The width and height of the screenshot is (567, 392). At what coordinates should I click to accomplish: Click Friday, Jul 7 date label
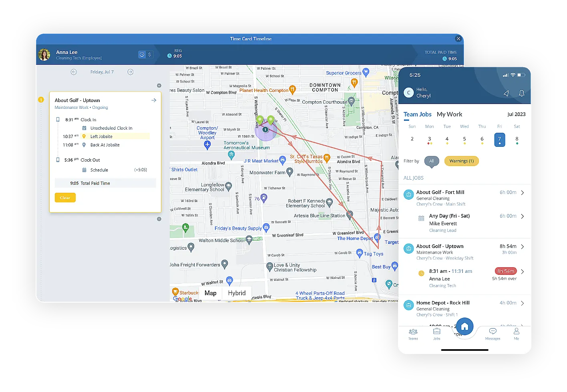point(102,72)
